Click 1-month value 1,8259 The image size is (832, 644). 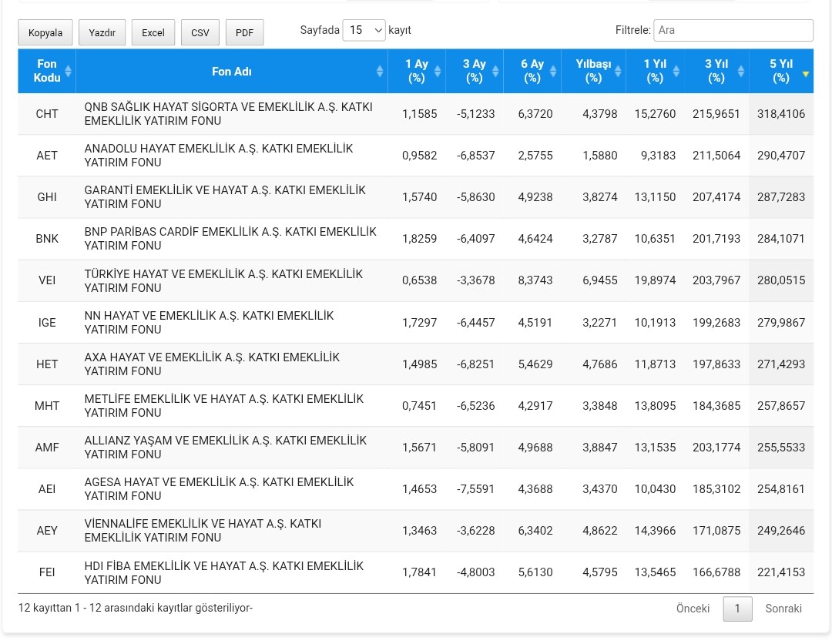[x=420, y=239]
